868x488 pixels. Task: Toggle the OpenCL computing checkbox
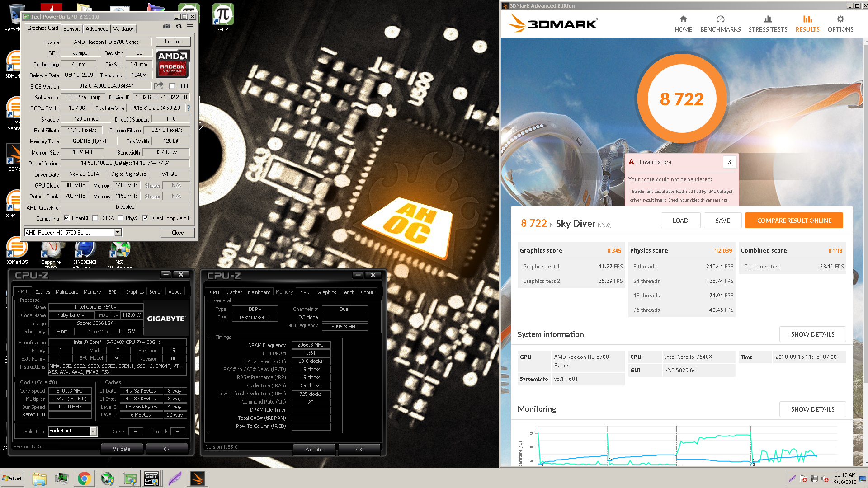click(x=66, y=218)
